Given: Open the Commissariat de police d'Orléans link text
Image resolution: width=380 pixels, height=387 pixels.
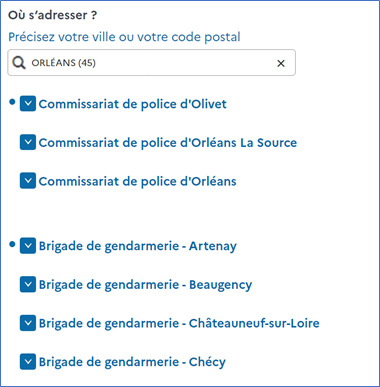Looking at the screenshot, I should point(138,181).
